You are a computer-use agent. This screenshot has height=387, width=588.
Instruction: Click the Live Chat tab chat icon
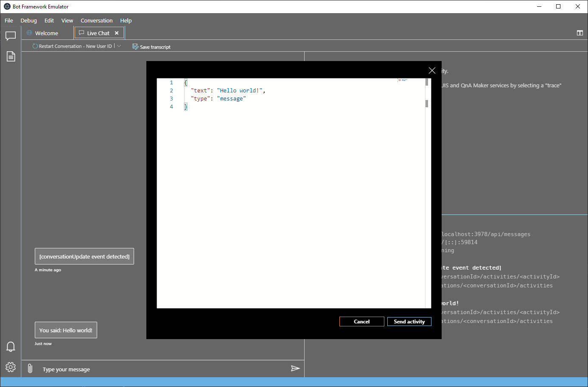(81, 33)
